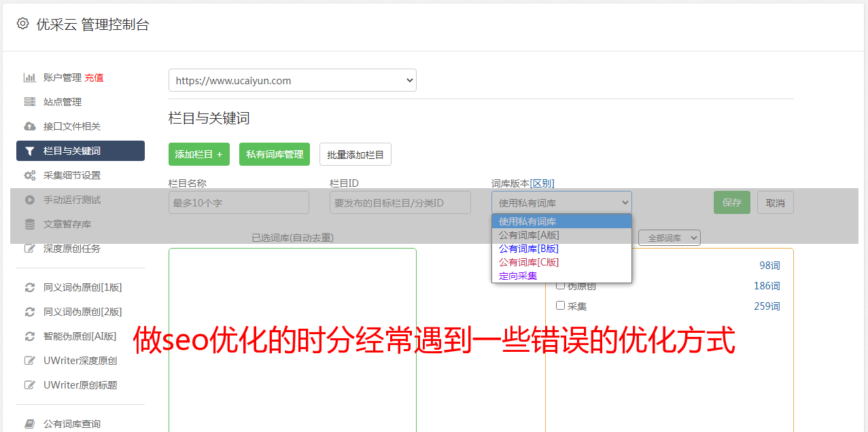868x432 pixels.
Task: Click the cloud upload icon for 接口文件相关
Action: coord(30,126)
